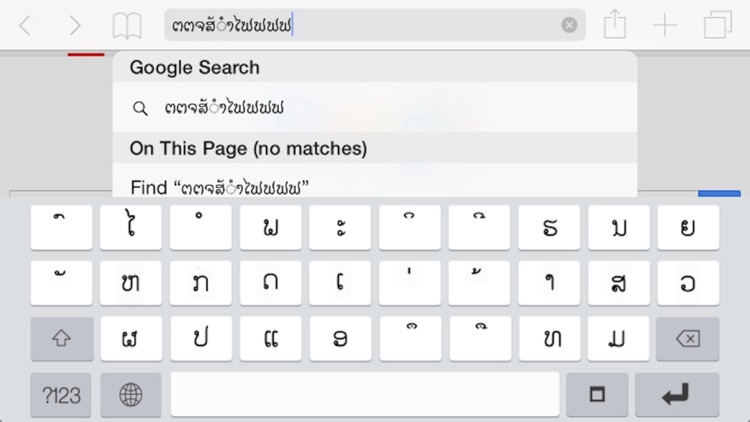Tap the Safari forward arrow
Viewport: 750px width, 422px height.
coord(75,25)
